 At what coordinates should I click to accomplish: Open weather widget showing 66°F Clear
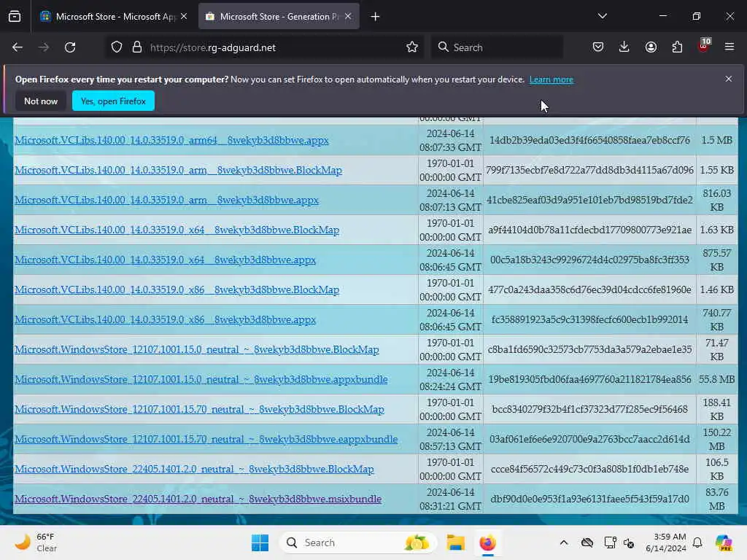click(36, 542)
